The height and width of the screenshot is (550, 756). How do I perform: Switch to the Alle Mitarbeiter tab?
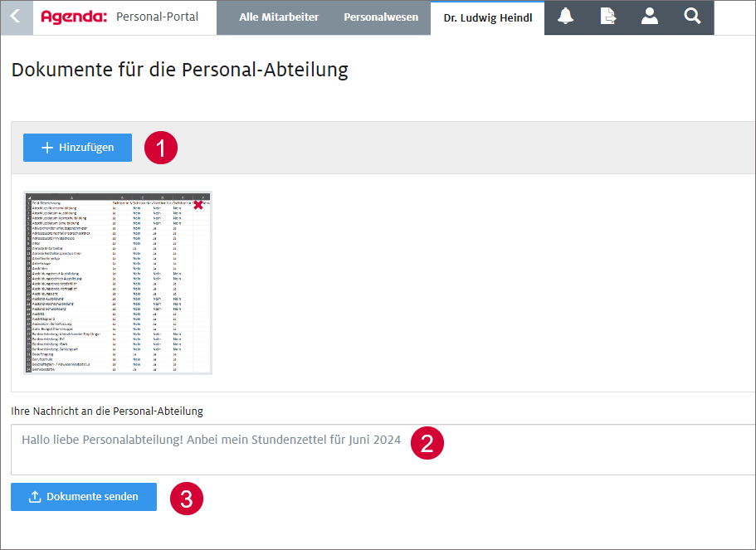tap(278, 17)
